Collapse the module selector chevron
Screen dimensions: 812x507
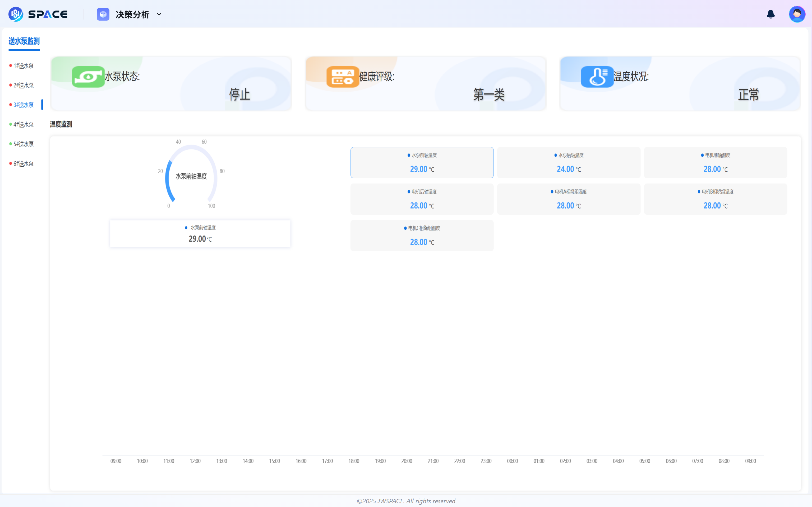(159, 14)
